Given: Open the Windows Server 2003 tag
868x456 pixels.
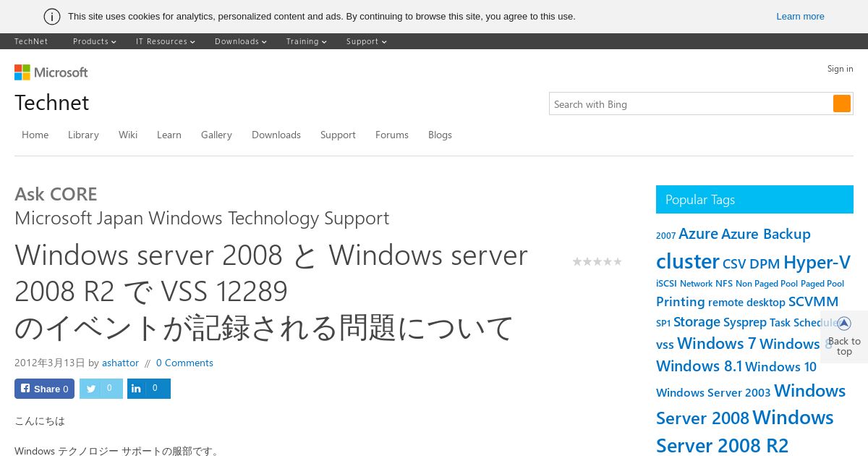Looking at the screenshot, I should pyautogui.click(x=713, y=392).
